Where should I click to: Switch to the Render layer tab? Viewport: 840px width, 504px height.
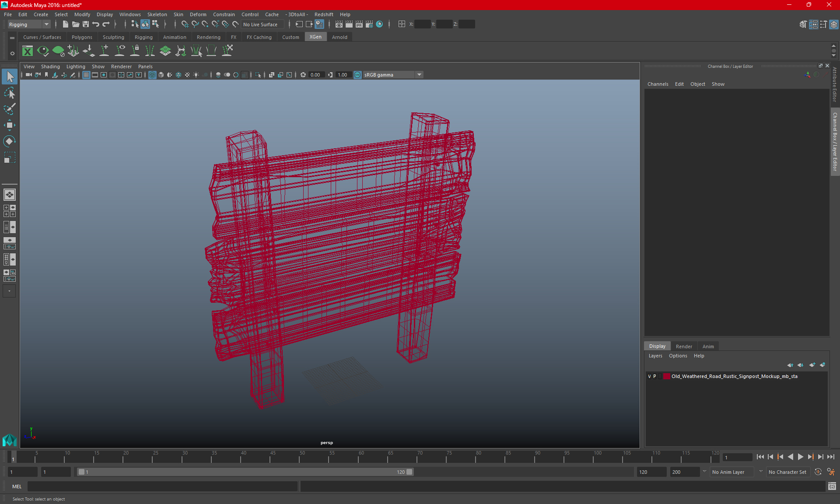(x=684, y=346)
